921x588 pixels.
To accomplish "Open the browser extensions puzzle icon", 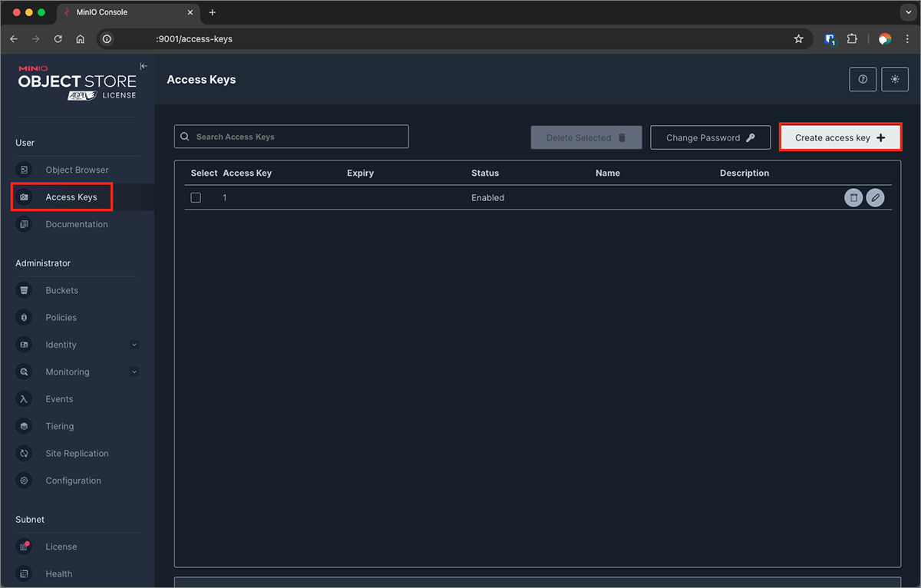I will pos(852,39).
